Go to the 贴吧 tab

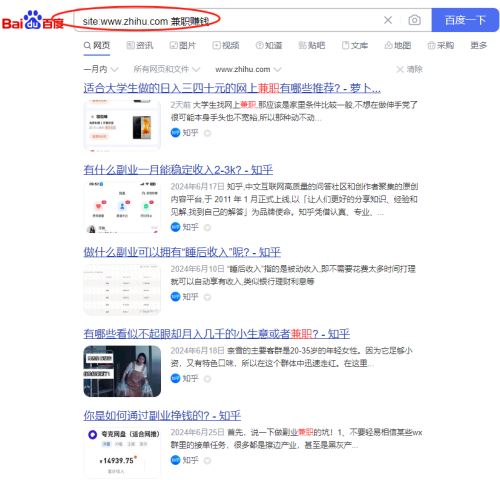(x=312, y=45)
